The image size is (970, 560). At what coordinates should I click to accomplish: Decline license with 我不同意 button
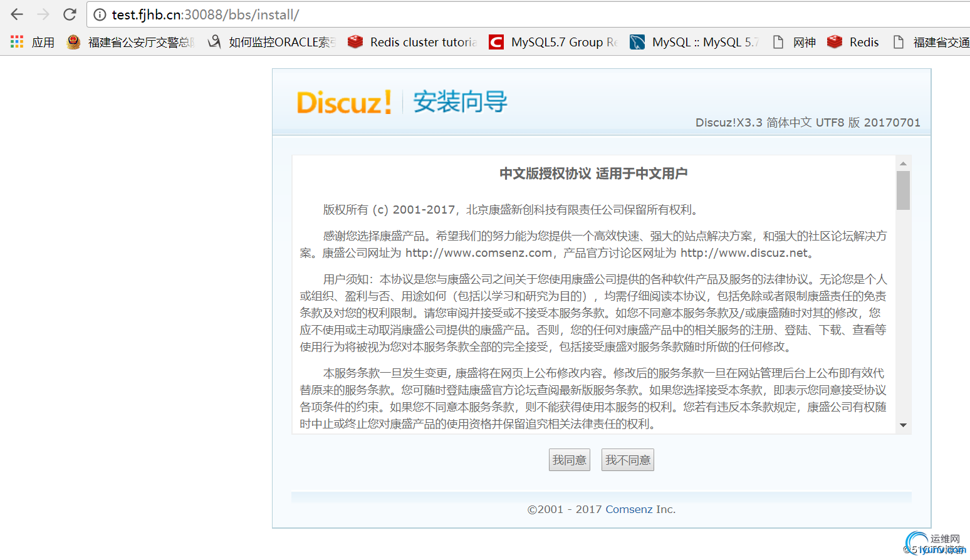[628, 460]
